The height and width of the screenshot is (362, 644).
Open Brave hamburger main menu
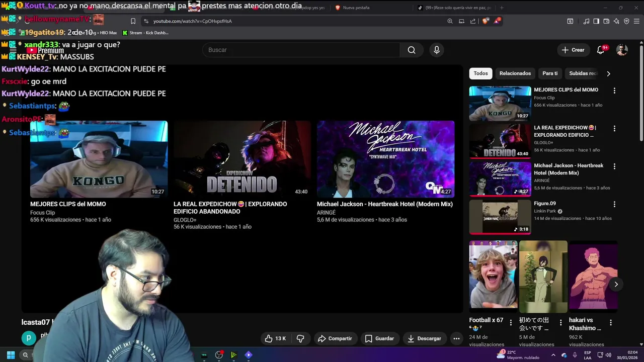point(636,21)
